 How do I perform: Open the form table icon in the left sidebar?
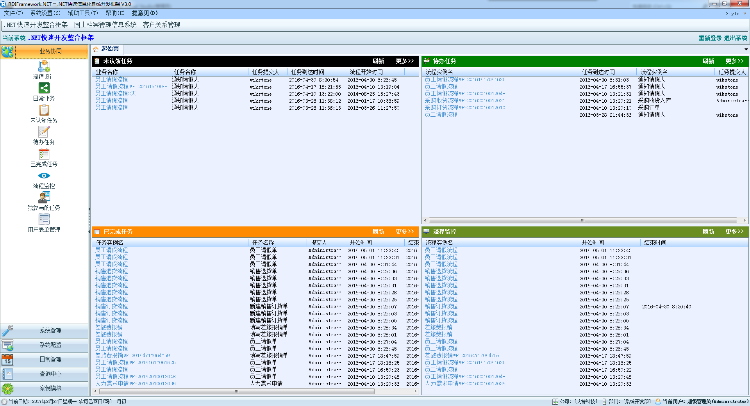pos(44,219)
